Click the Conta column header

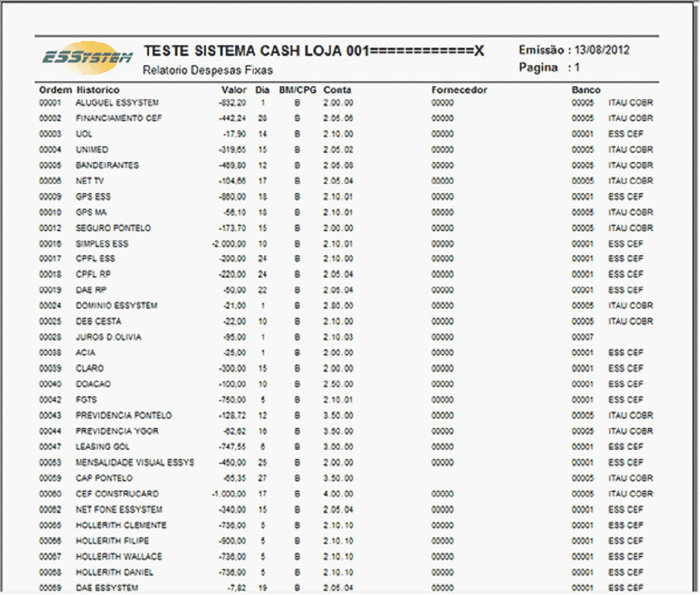[337, 90]
